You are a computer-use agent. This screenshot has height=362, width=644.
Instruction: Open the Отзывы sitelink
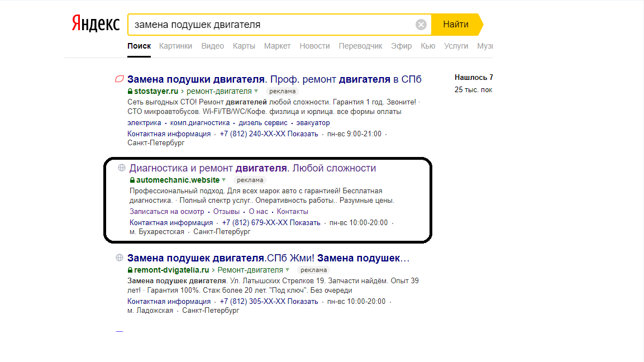[226, 212]
